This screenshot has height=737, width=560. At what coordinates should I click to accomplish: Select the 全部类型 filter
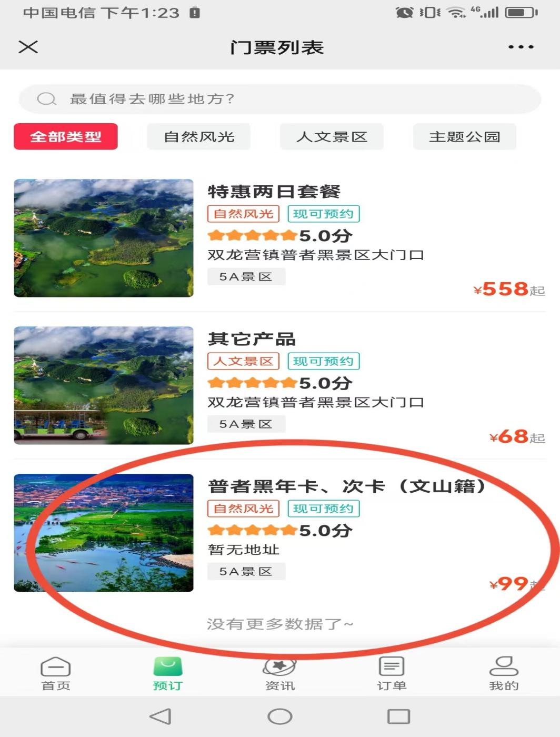click(x=66, y=137)
